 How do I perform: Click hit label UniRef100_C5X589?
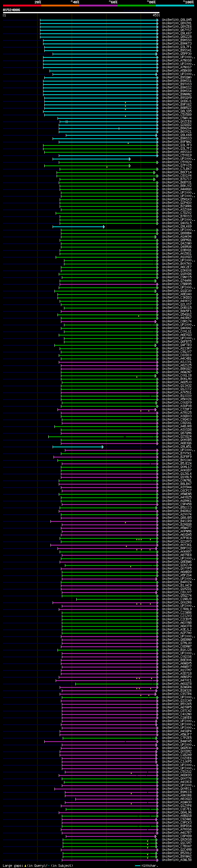click(x=177, y=115)
